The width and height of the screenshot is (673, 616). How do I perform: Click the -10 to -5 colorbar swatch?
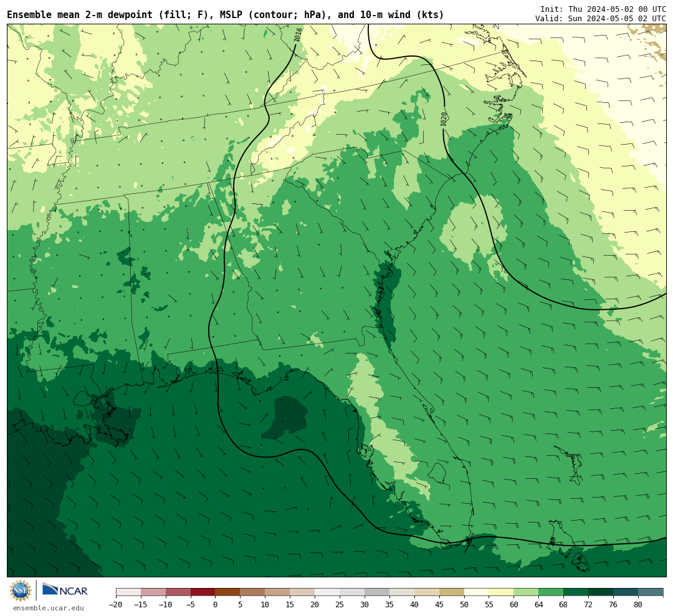click(178, 592)
